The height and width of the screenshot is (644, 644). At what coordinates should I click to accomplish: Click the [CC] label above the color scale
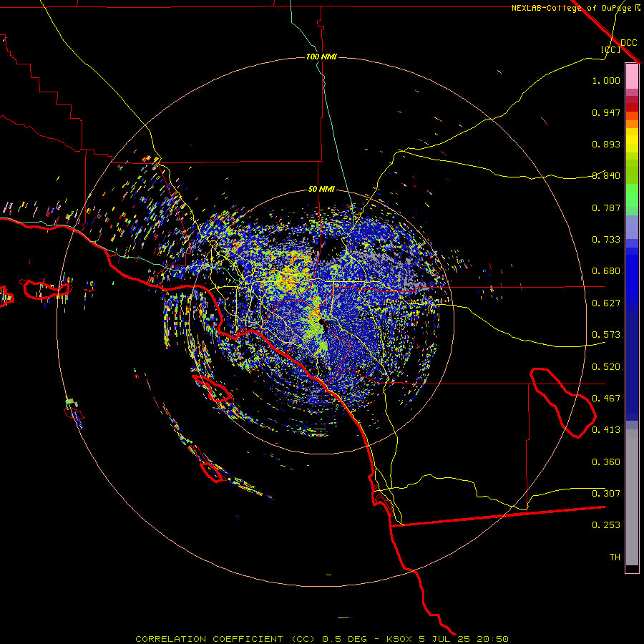pos(611,49)
